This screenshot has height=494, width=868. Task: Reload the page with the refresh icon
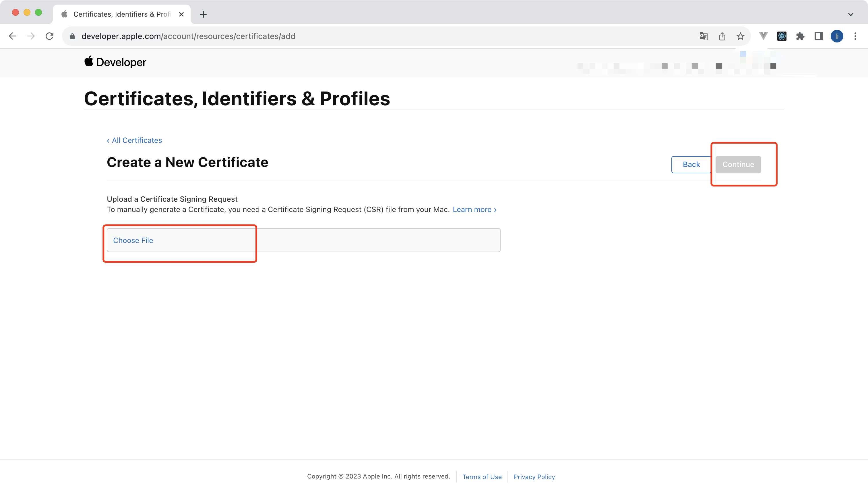[x=50, y=36]
